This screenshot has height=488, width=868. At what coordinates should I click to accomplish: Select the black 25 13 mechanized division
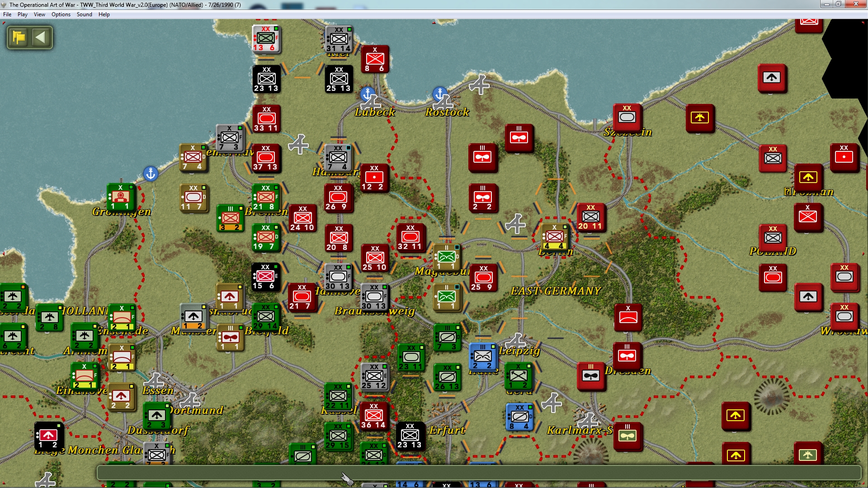[339, 79]
